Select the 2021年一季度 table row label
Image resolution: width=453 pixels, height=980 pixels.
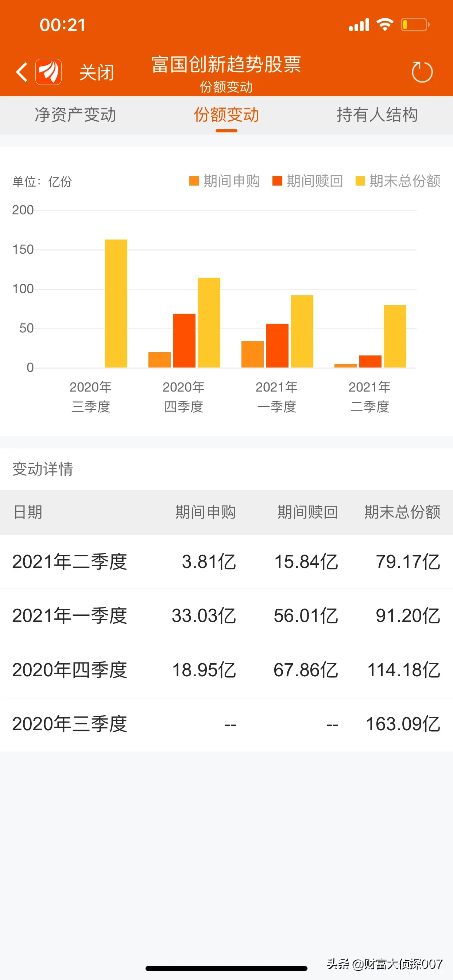pyautogui.click(x=70, y=615)
